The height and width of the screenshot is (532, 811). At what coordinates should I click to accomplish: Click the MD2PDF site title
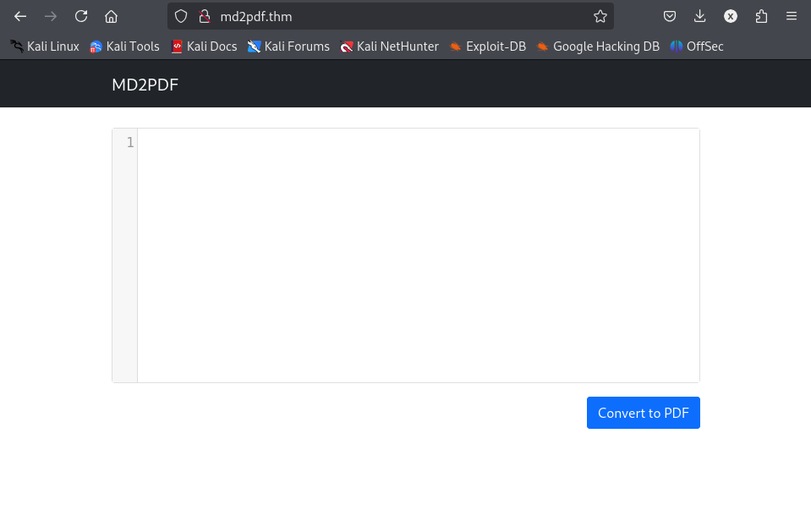145,85
